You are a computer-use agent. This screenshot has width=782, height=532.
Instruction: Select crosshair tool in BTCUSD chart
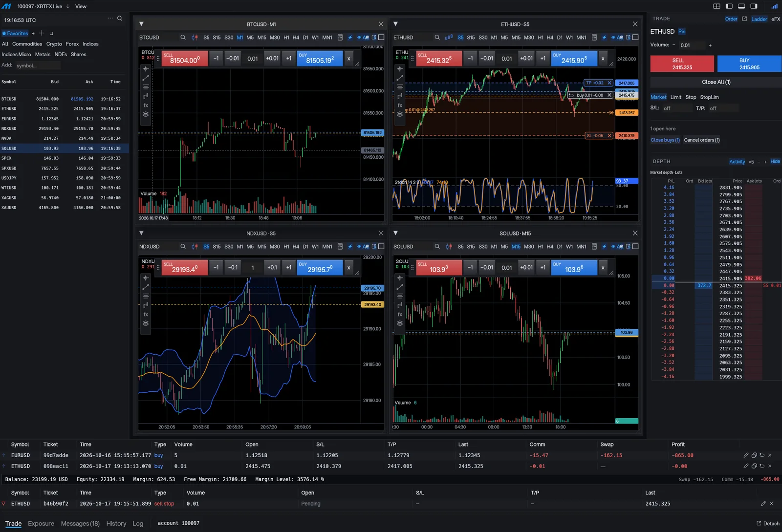[146, 69]
